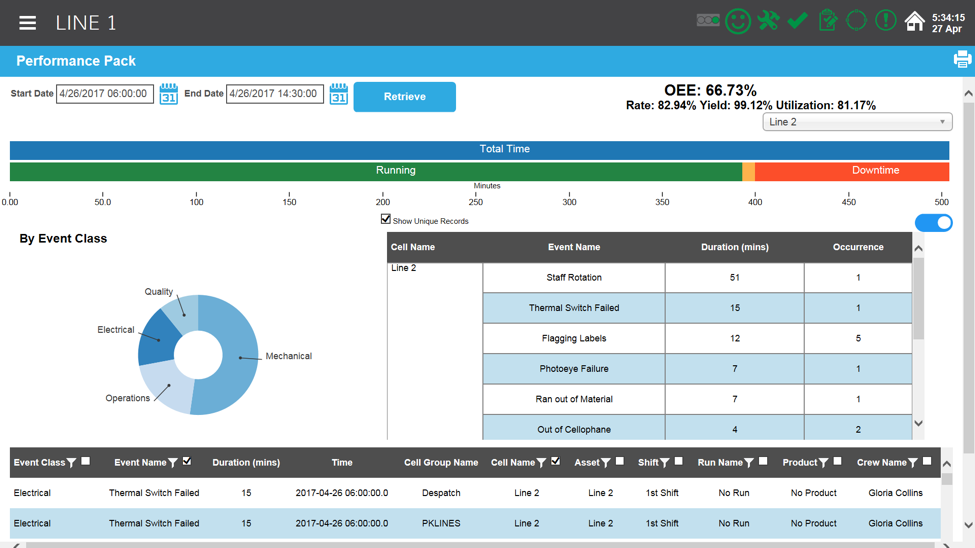Go to the home screen icon
Image resolution: width=975 pixels, height=548 pixels.
pyautogui.click(x=914, y=22)
